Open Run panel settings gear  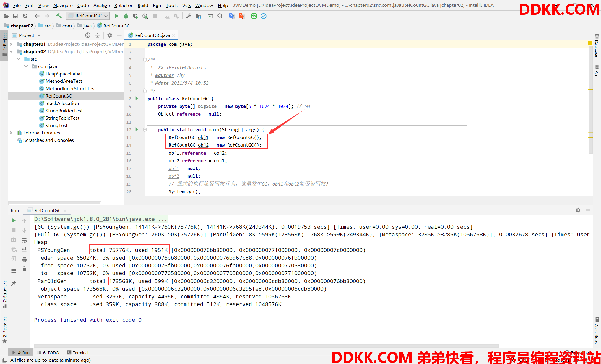(578, 210)
